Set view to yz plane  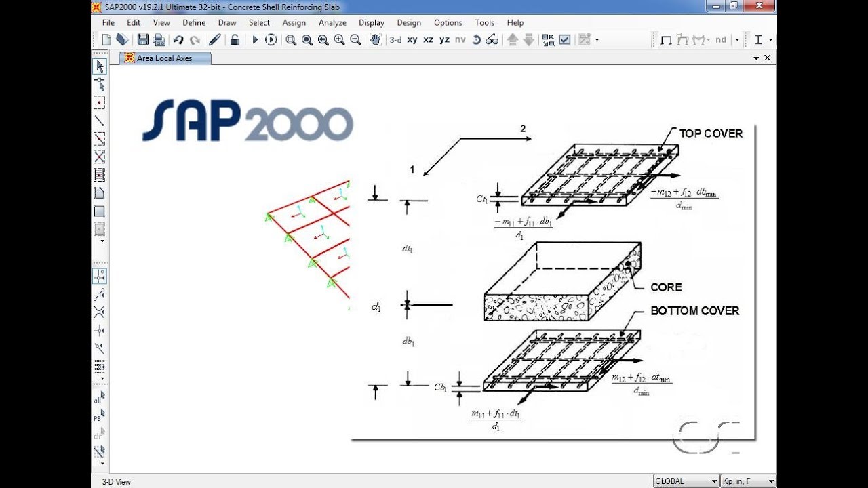coord(444,40)
